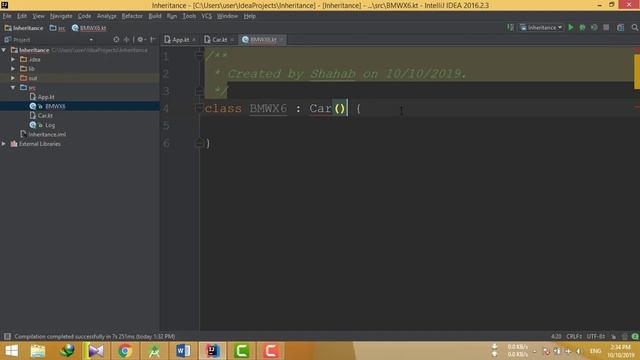Run the Inheritance configuration
Viewport: 640px width, 360px height.
571,27
